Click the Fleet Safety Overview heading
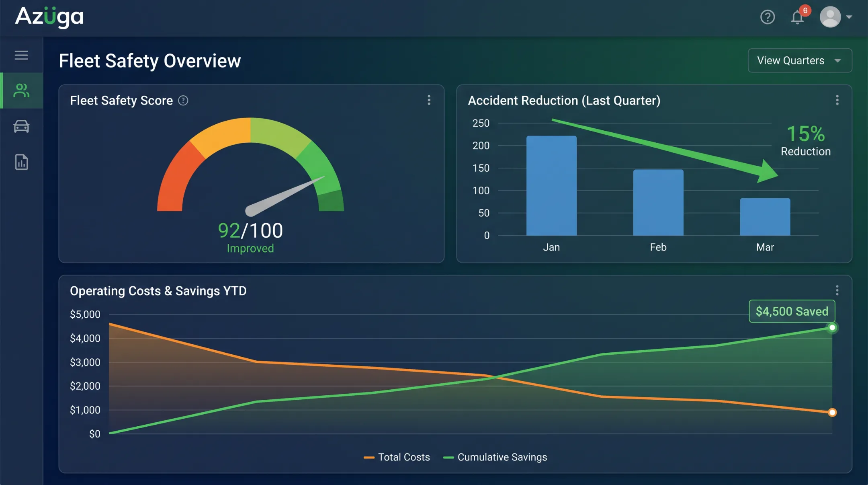 click(150, 61)
